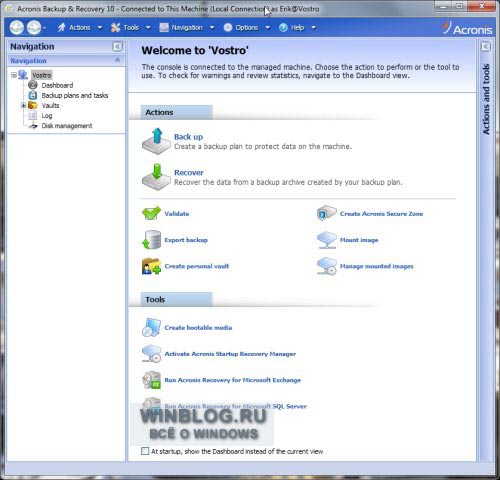
Task: Click the Create Acronis Secure Zone link
Action: click(x=381, y=214)
